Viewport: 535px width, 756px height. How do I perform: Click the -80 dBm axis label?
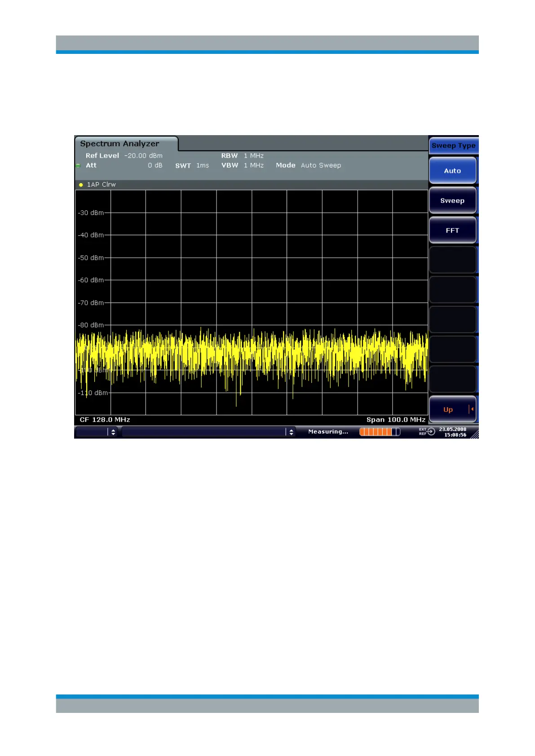point(91,325)
